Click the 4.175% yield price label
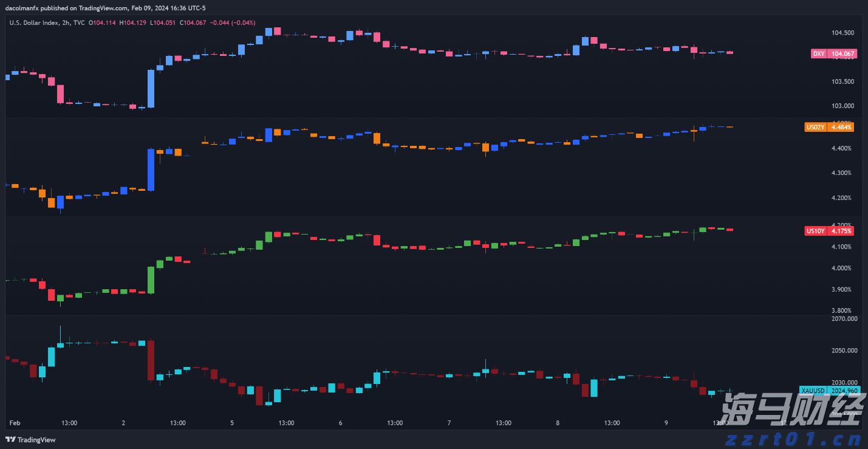The image size is (868, 449). [841, 231]
